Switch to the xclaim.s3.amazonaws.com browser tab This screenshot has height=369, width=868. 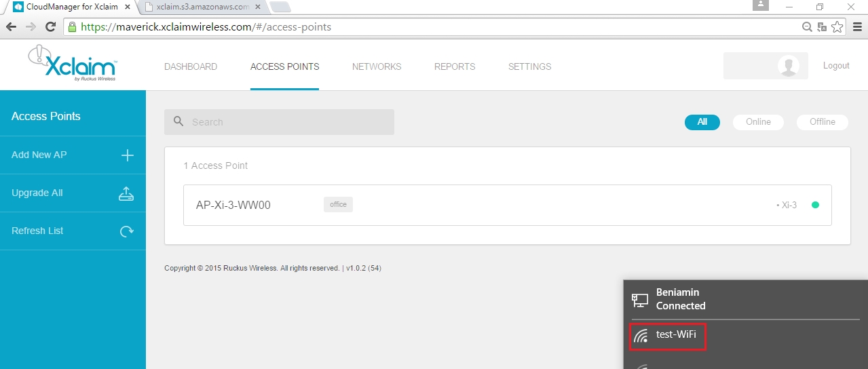pos(202,7)
